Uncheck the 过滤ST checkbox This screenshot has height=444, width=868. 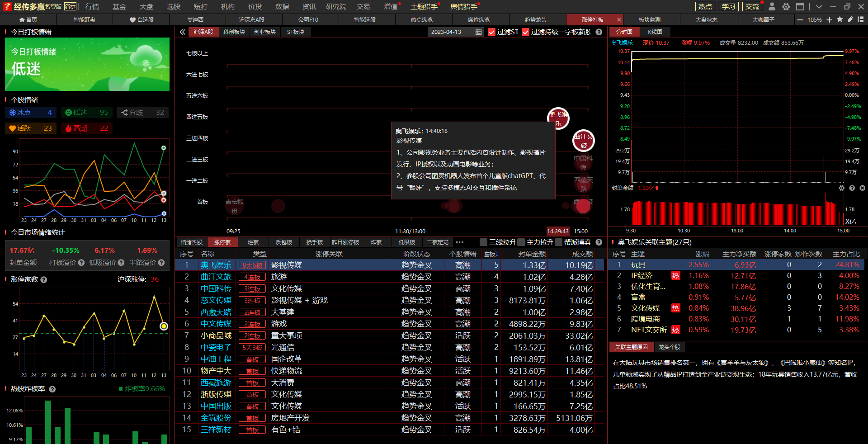492,32
